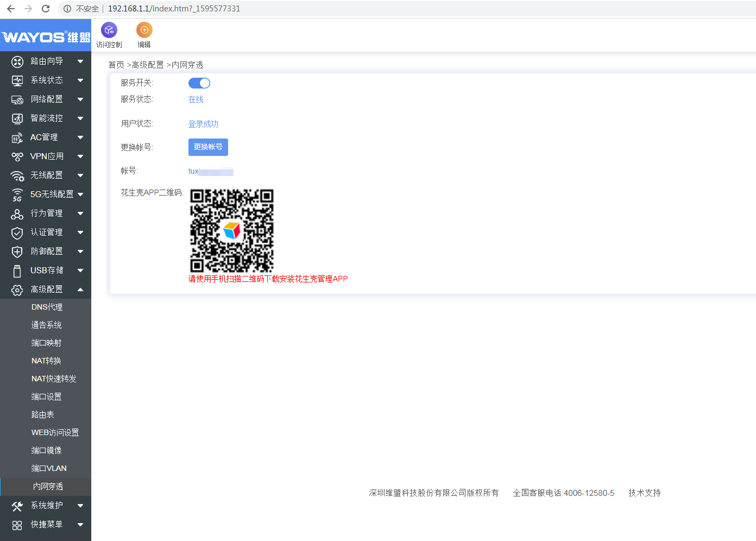Open the NAT转换 submenu item

click(x=46, y=361)
